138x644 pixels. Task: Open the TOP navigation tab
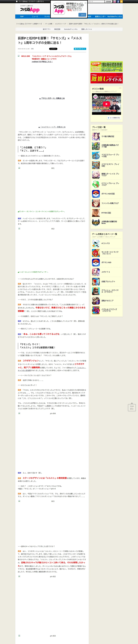(22, 17)
